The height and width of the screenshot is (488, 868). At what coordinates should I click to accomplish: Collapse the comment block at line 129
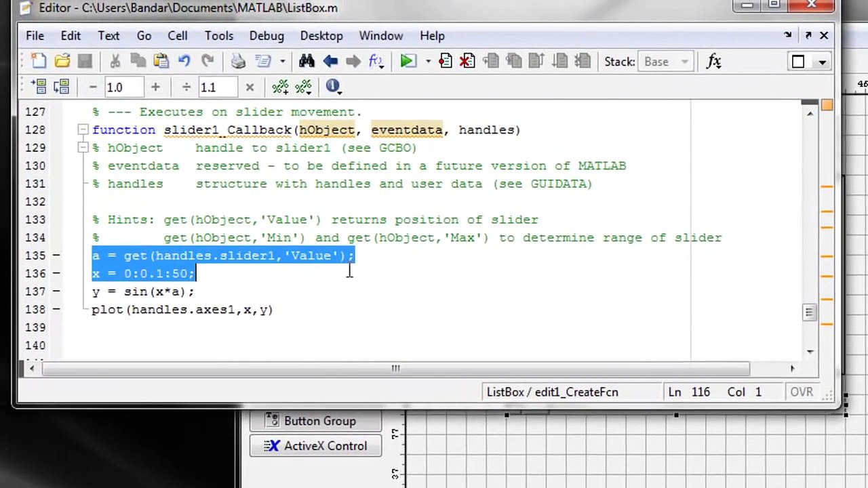point(83,147)
